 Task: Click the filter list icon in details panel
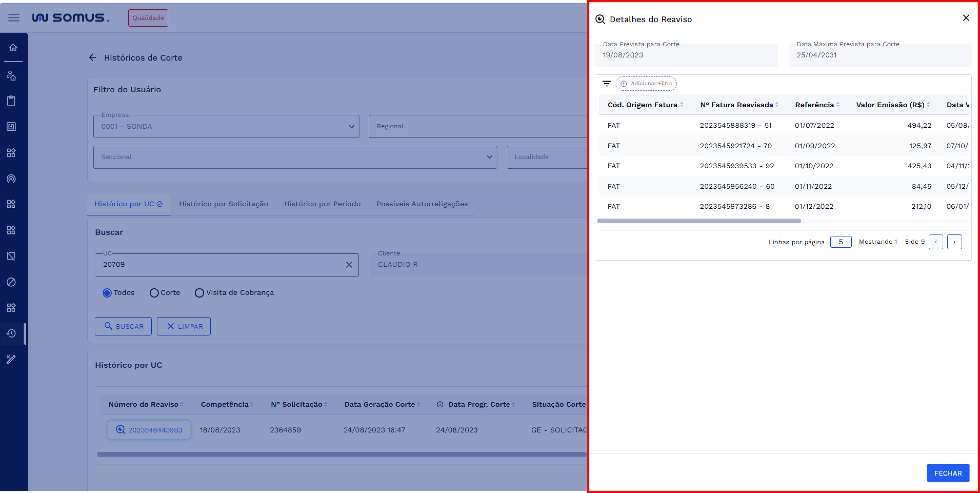(606, 83)
